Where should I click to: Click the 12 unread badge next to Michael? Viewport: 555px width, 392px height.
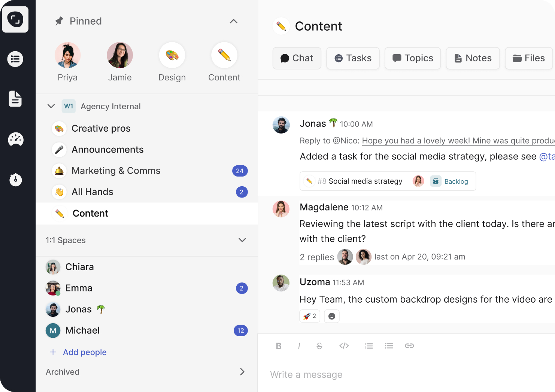coord(241,331)
